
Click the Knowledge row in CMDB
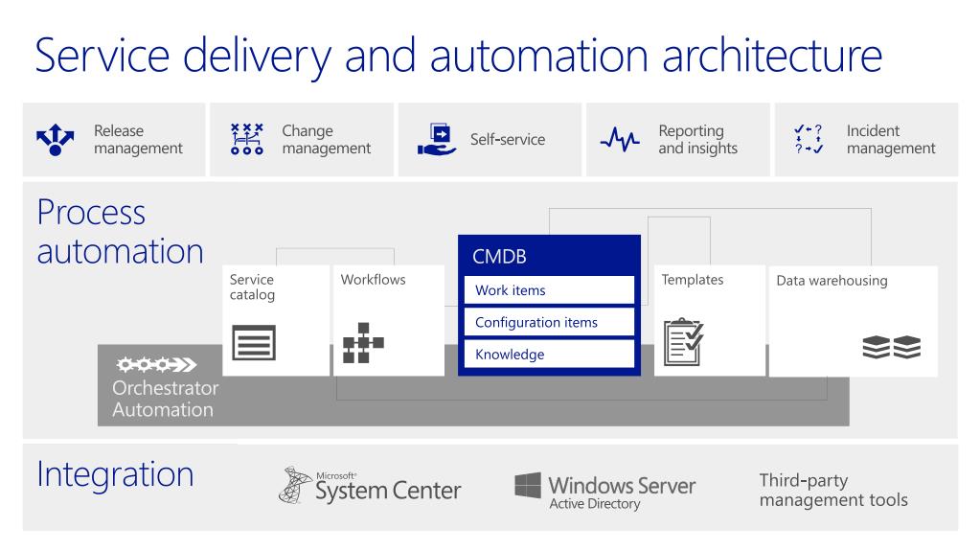point(549,354)
